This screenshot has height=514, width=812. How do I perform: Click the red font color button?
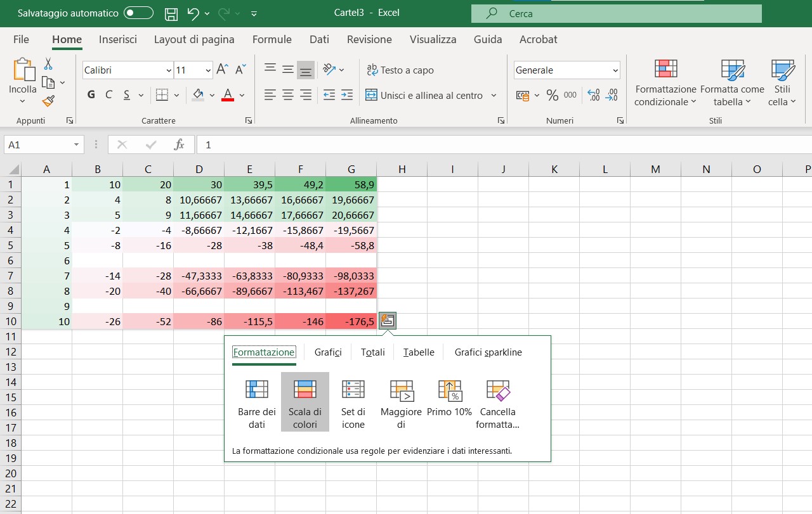228,96
